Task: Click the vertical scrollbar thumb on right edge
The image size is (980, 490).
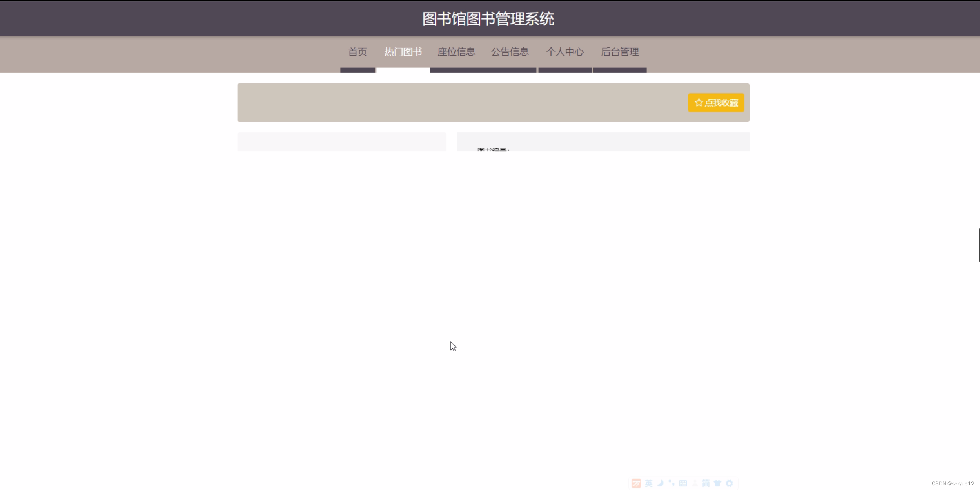Action: coord(978,245)
